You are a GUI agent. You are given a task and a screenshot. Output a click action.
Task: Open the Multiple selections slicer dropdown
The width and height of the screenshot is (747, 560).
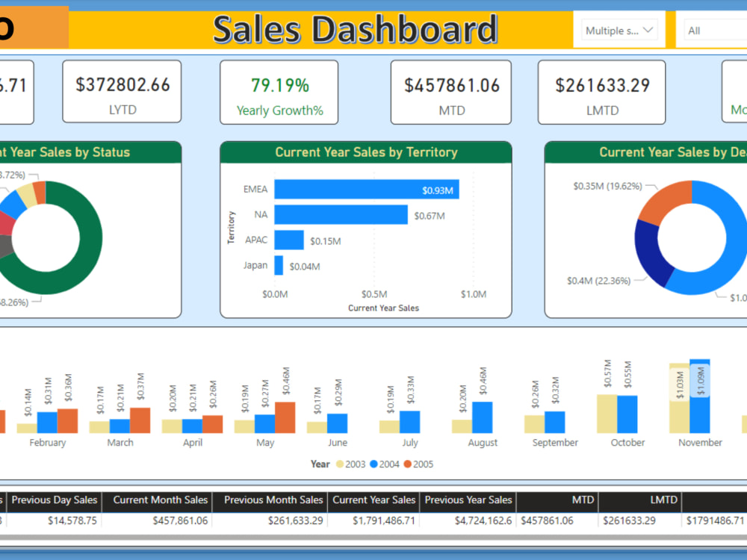click(x=619, y=30)
